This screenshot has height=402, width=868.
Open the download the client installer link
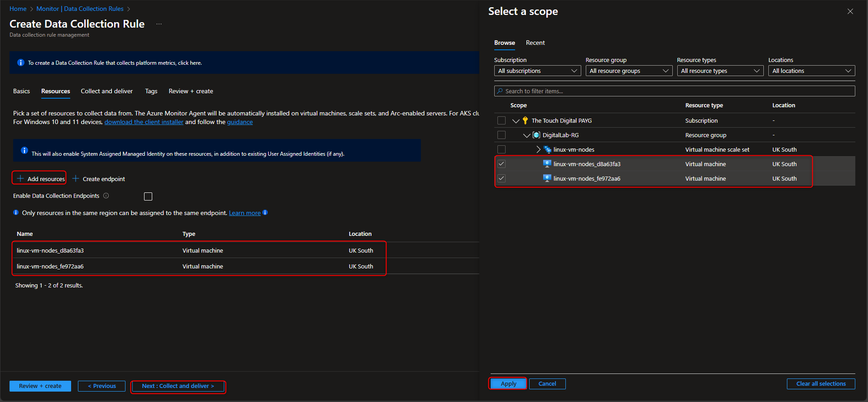pyautogui.click(x=144, y=122)
